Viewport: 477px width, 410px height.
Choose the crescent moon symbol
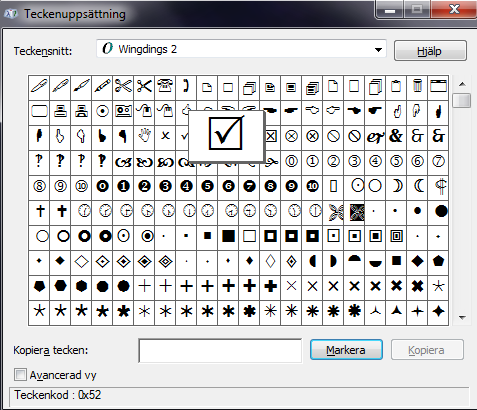(x=396, y=186)
